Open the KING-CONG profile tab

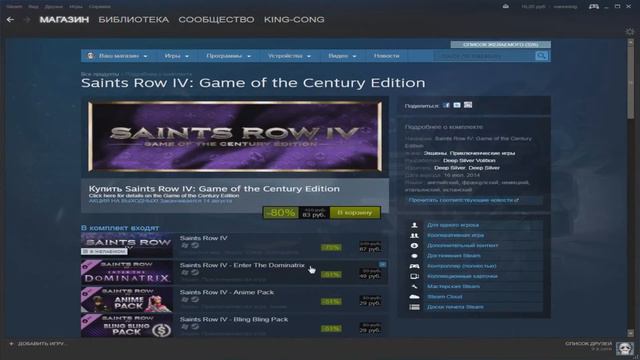coord(294,20)
